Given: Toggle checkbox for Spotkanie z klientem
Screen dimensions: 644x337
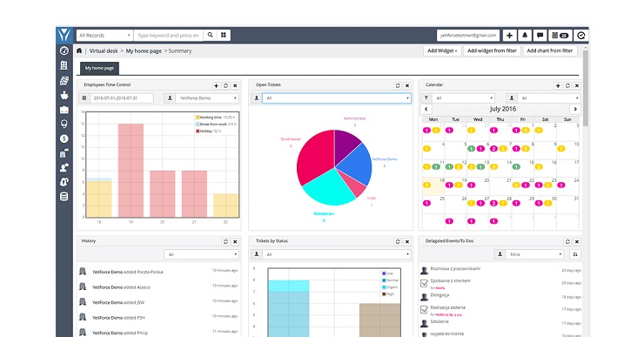Looking at the screenshot, I should (x=425, y=283).
